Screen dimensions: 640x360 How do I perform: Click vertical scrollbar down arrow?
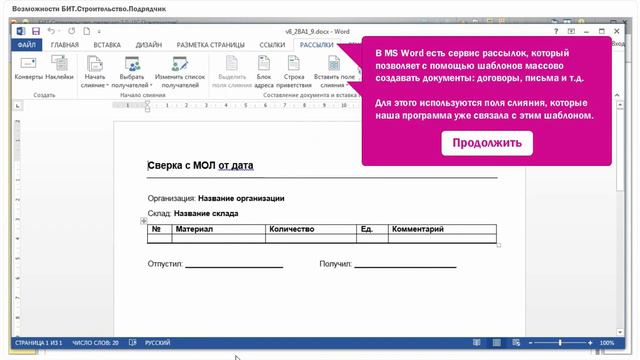coord(620,333)
